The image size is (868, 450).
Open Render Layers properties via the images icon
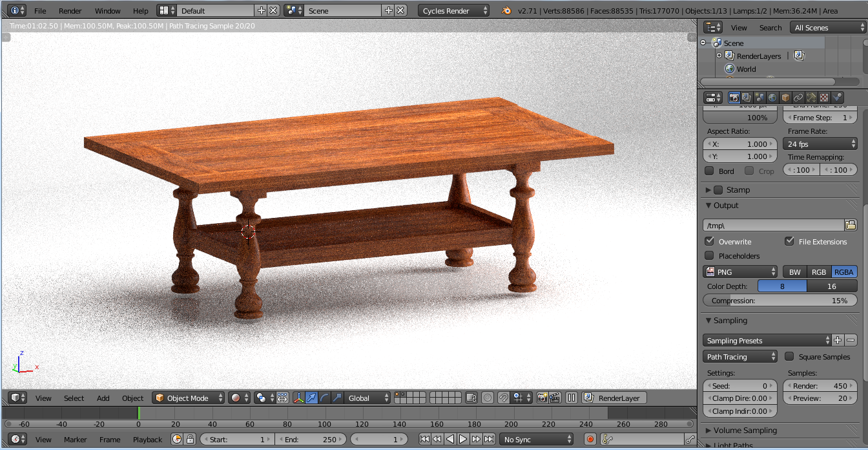pos(747,97)
